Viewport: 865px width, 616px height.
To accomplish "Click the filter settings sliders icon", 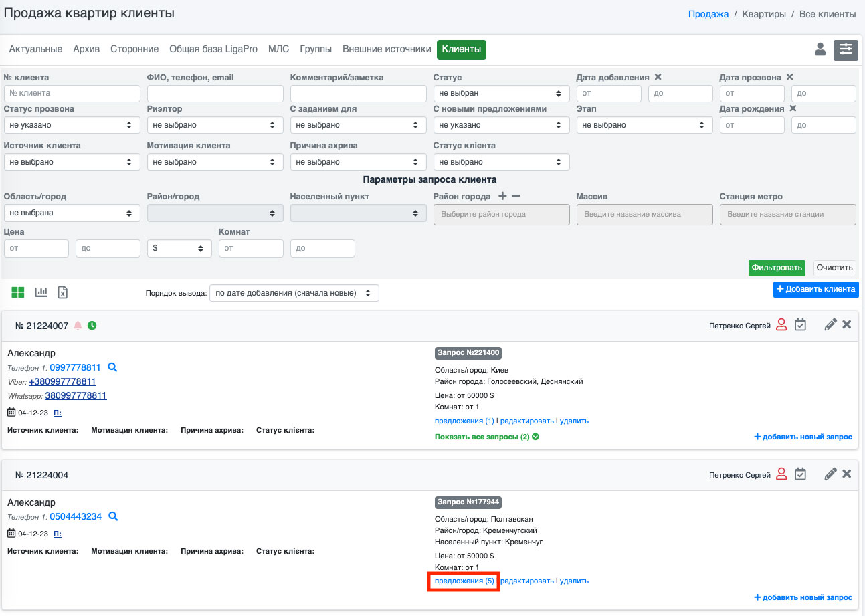I will (x=846, y=49).
